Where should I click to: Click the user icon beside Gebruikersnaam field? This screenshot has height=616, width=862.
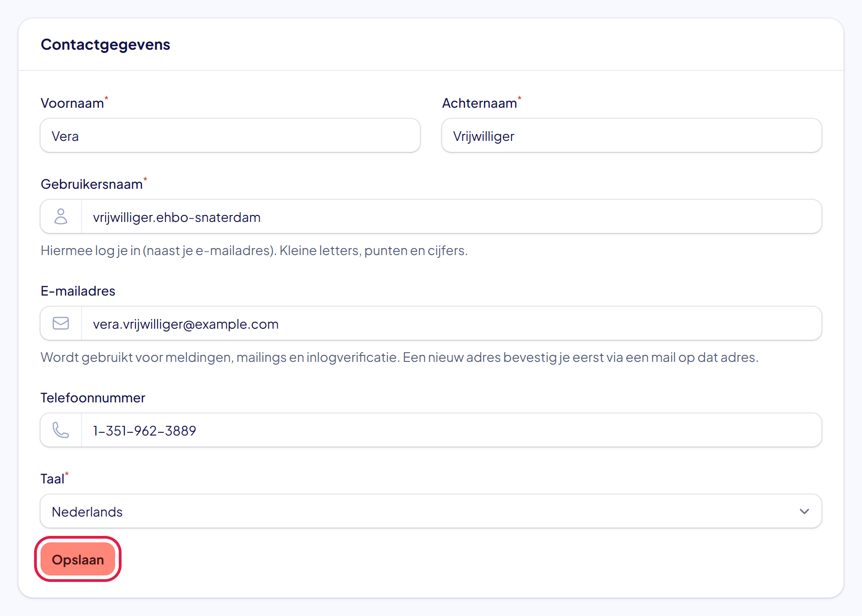click(61, 216)
